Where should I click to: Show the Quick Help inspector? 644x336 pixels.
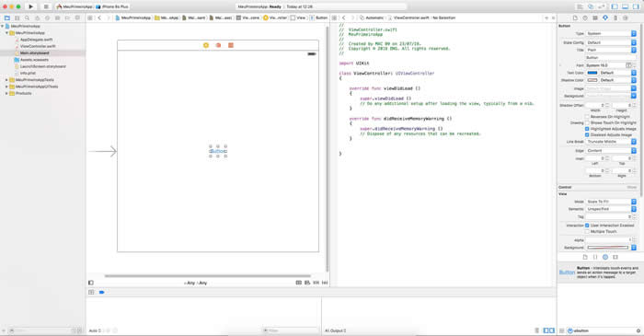585,18
